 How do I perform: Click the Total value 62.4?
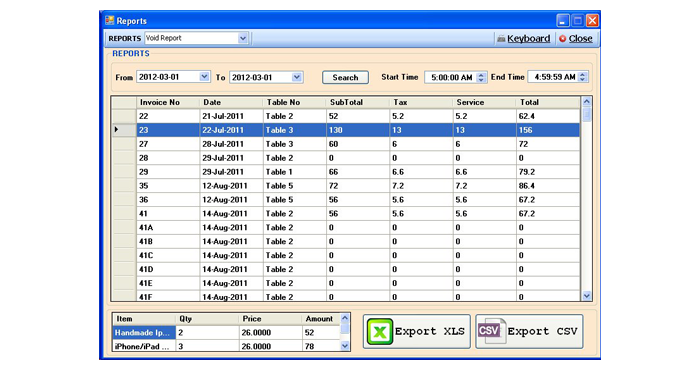point(527,116)
